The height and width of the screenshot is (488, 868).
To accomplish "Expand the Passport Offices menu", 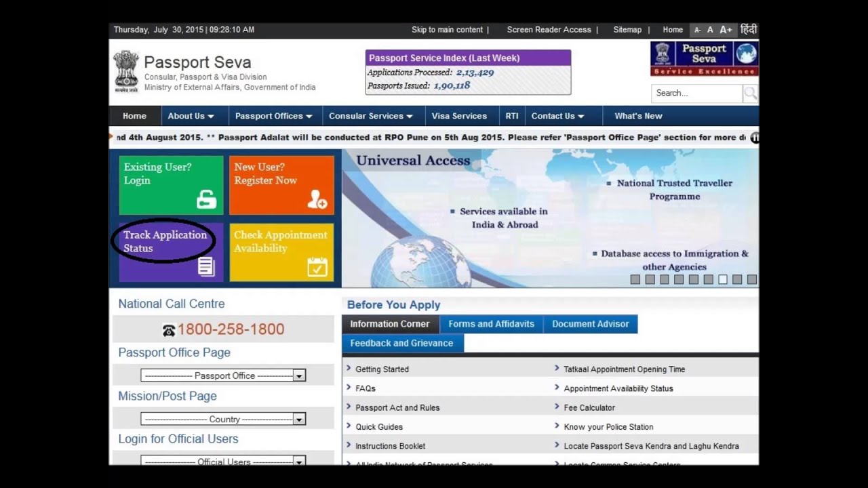I will (273, 116).
